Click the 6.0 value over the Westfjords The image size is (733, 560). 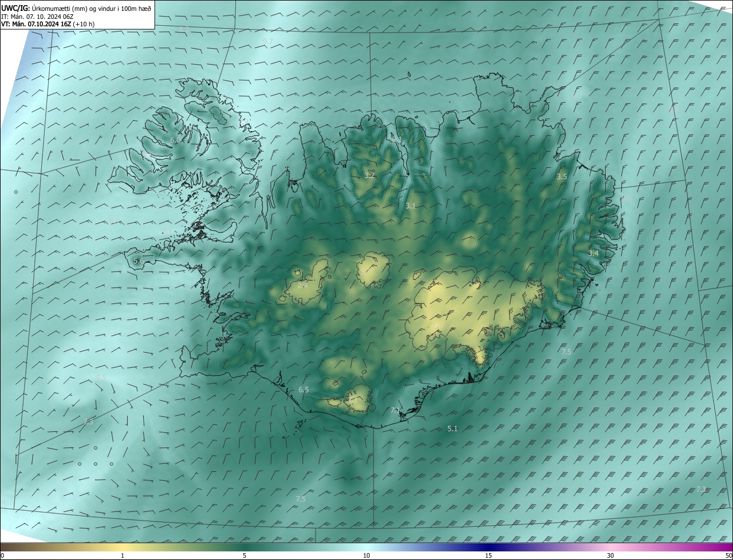click(x=175, y=140)
